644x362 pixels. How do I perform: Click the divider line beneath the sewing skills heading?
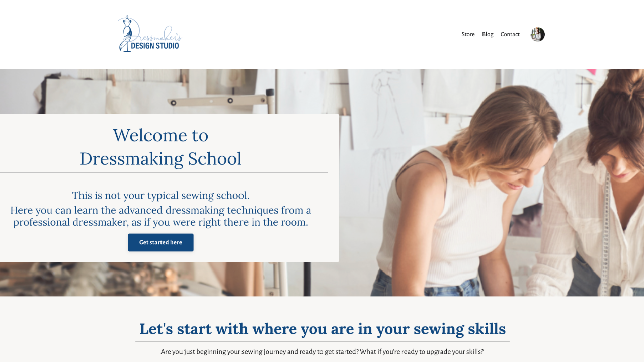point(323,342)
